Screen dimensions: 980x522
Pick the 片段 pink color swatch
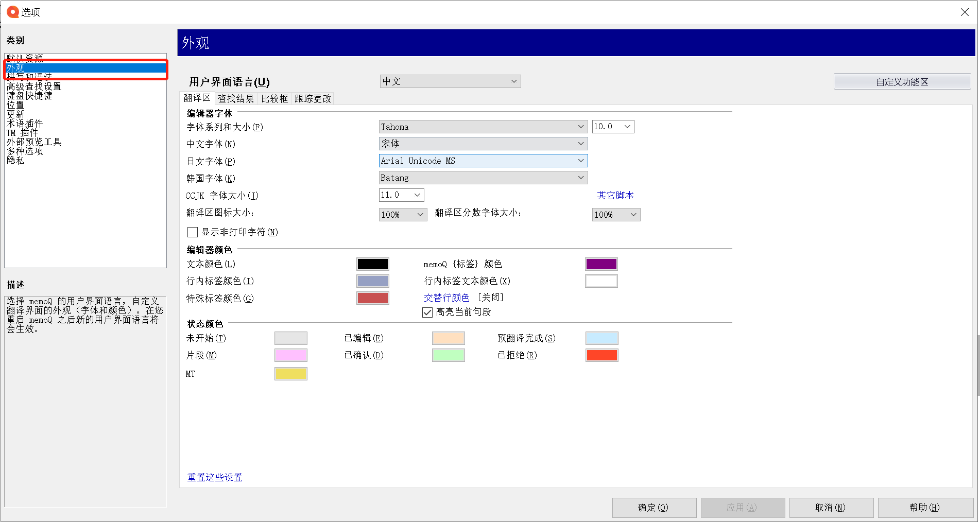pos(291,355)
